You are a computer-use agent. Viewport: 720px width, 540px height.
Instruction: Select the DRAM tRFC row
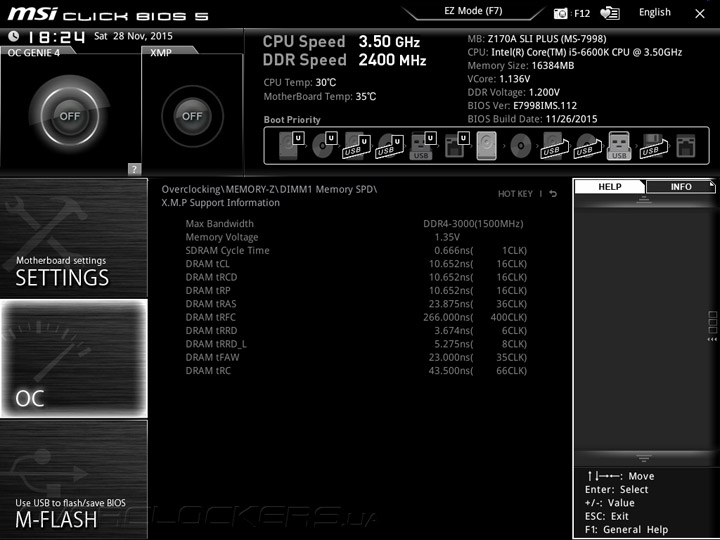coord(356,317)
